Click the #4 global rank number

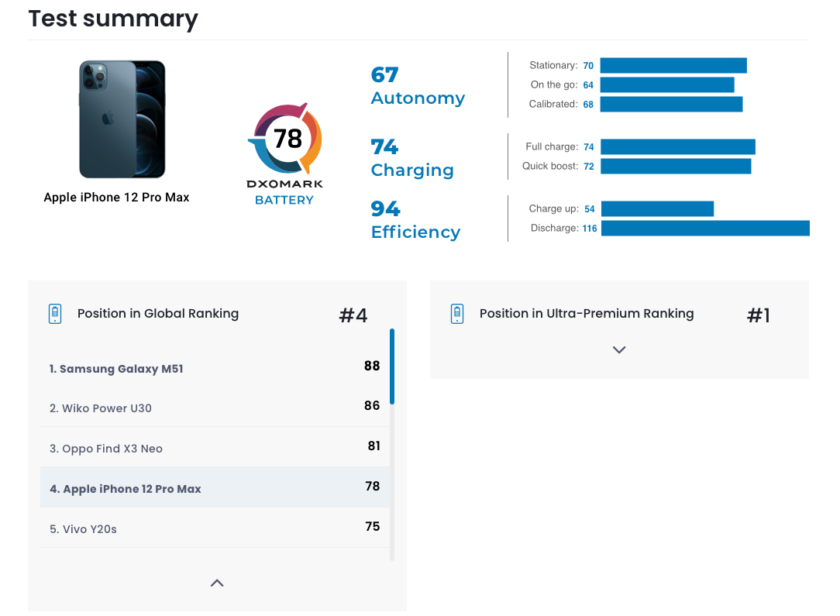[353, 315]
